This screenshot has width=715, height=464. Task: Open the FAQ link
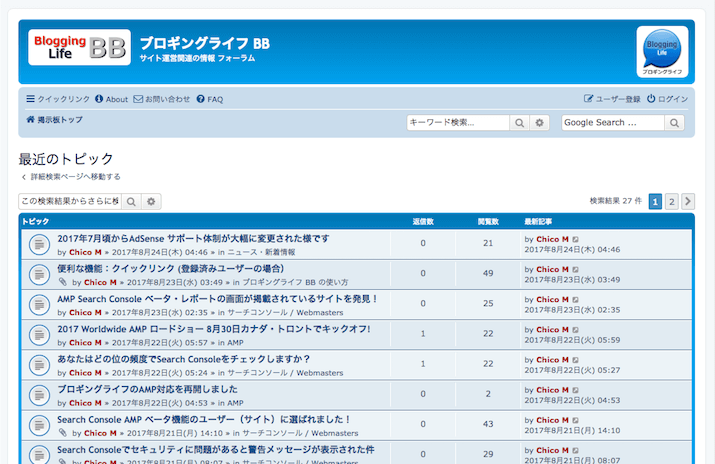coord(210,99)
